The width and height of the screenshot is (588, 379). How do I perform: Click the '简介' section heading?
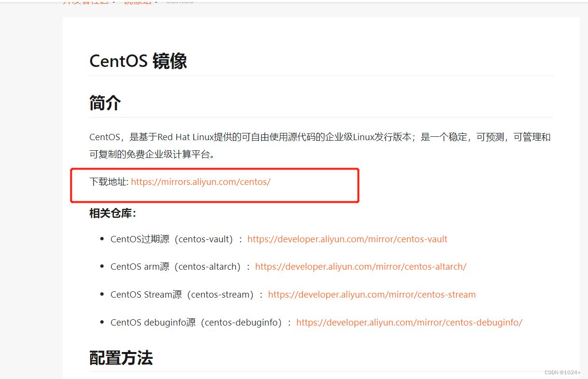(x=105, y=103)
